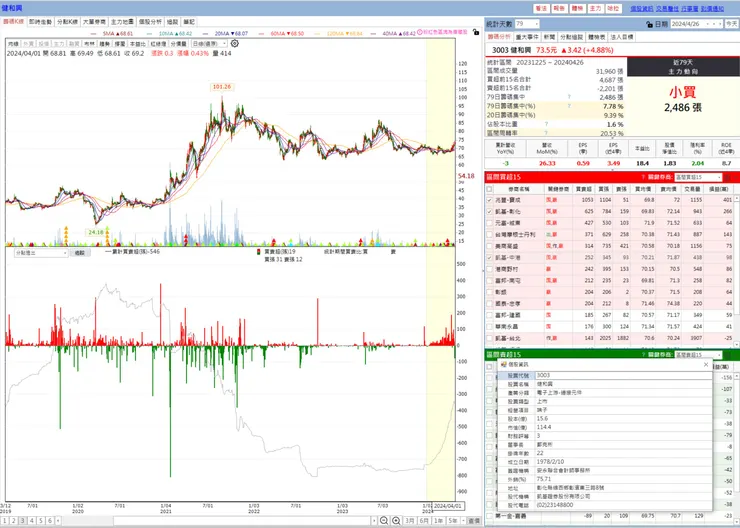Screen dimensions: 740x528
Task: Click the zoom-in magnifier below the chart
Action: (396, 520)
